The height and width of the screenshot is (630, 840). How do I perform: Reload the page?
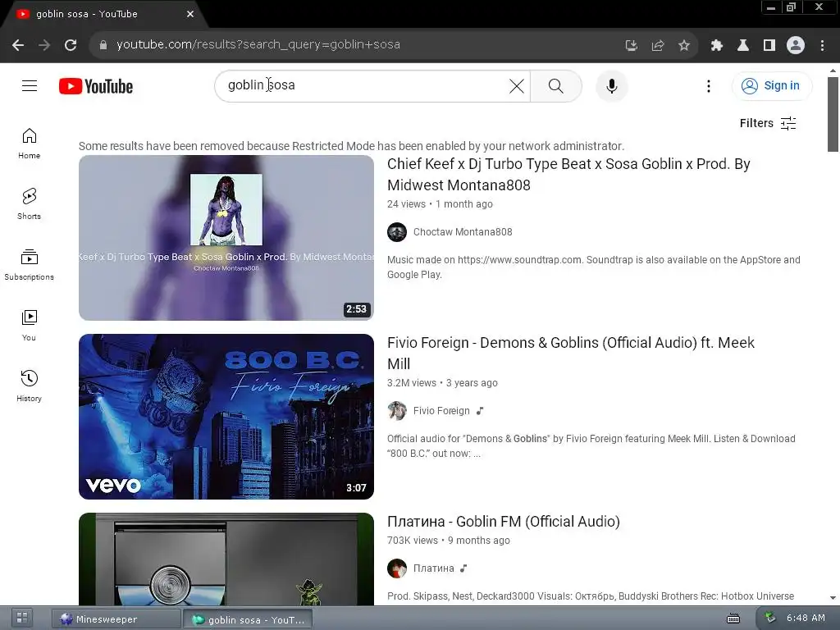pos(71,45)
